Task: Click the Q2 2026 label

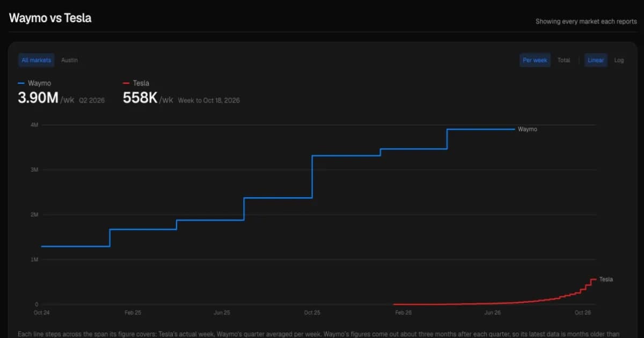Action: click(x=92, y=100)
